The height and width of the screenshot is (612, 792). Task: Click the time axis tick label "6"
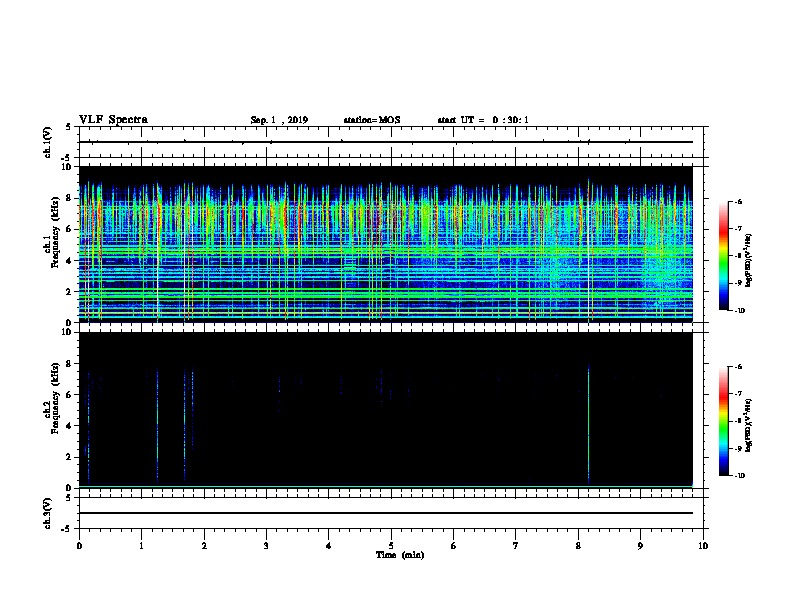[454, 546]
